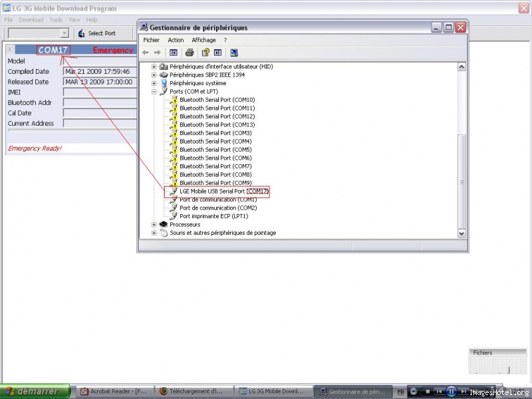Click the Show/Hide console tree icon
This screenshot has width=532, height=399.
click(174, 53)
